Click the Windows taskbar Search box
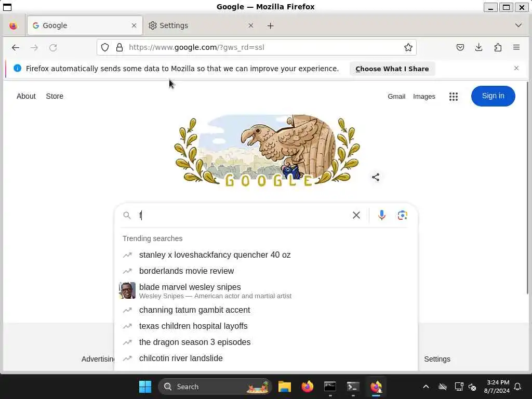This screenshot has height=399, width=532. point(215,387)
